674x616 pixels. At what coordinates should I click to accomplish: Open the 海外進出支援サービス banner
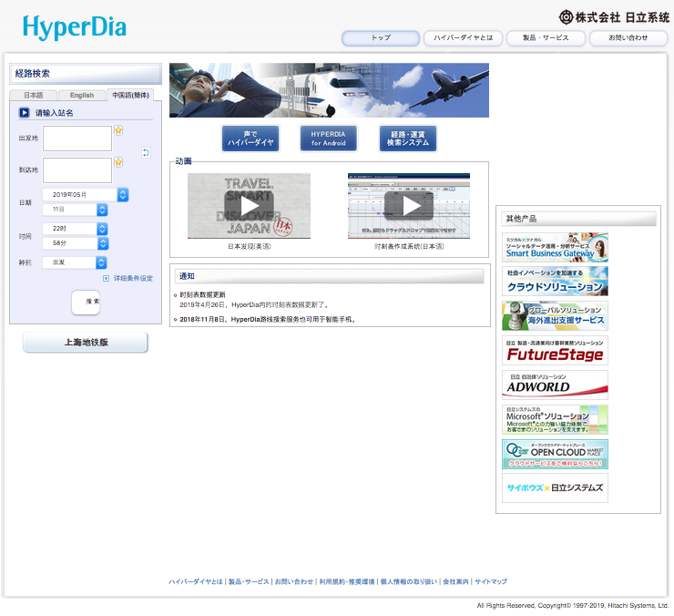pos(555,315)
